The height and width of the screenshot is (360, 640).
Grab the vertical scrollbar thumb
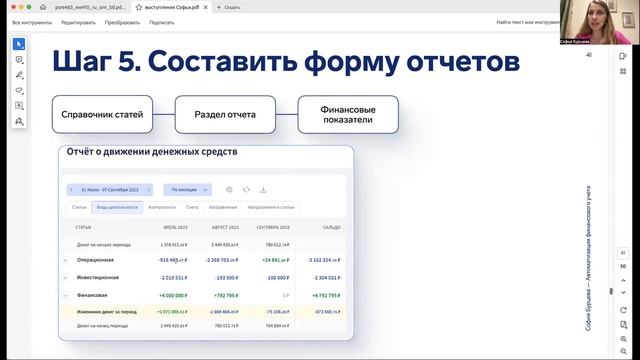tap(611, 291)
